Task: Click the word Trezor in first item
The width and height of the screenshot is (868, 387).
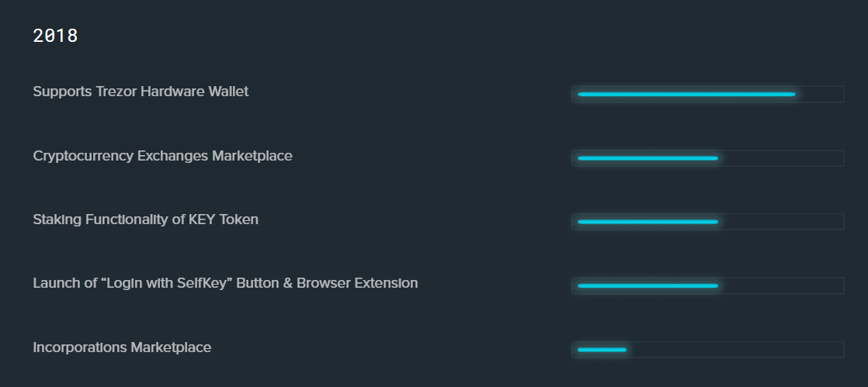Action: (x=116, y=92)
